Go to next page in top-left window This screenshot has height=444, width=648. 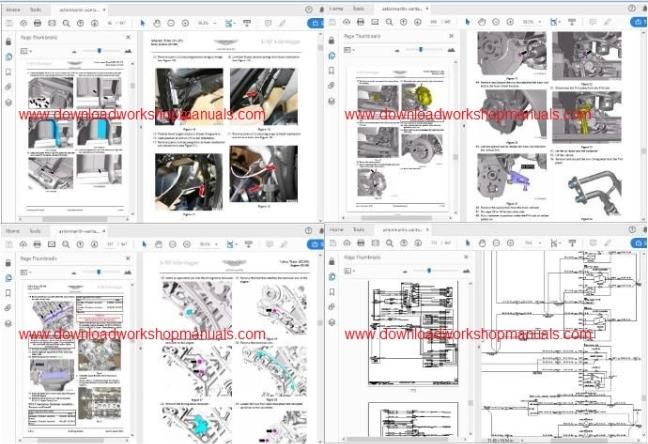[x=95, y=23]
